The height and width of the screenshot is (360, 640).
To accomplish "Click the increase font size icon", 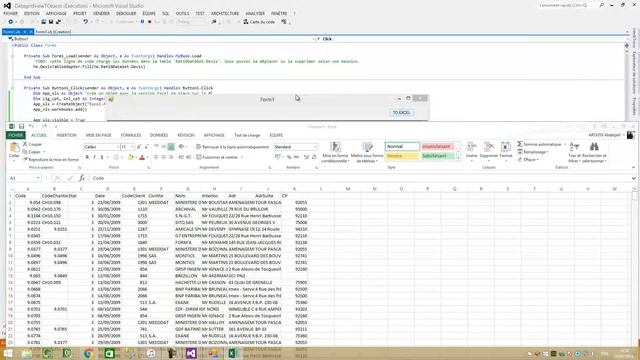I will [x=139, y=147].
